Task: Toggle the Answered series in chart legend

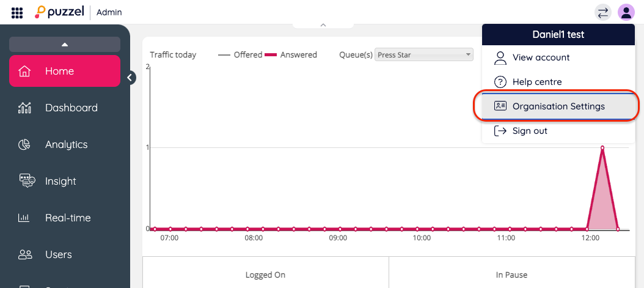Action: [291, 55]
